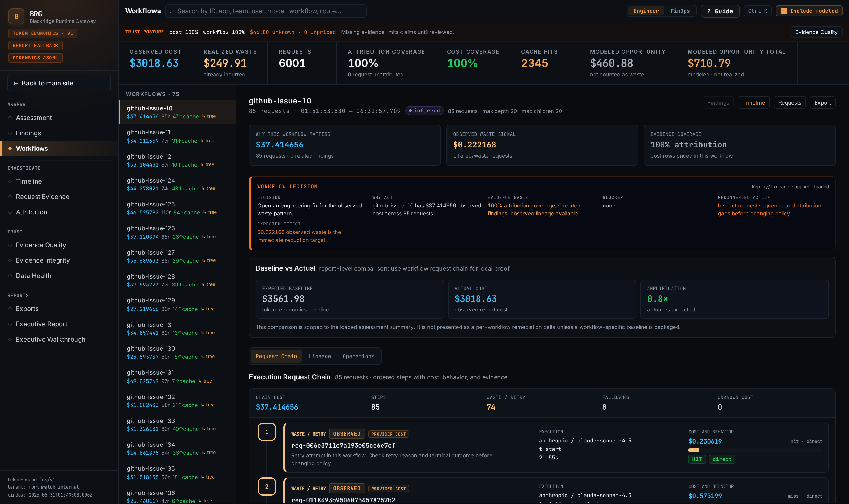
Task: Select workflow github-issue-125
Action: pyautogui.click(x=177, y=208)
